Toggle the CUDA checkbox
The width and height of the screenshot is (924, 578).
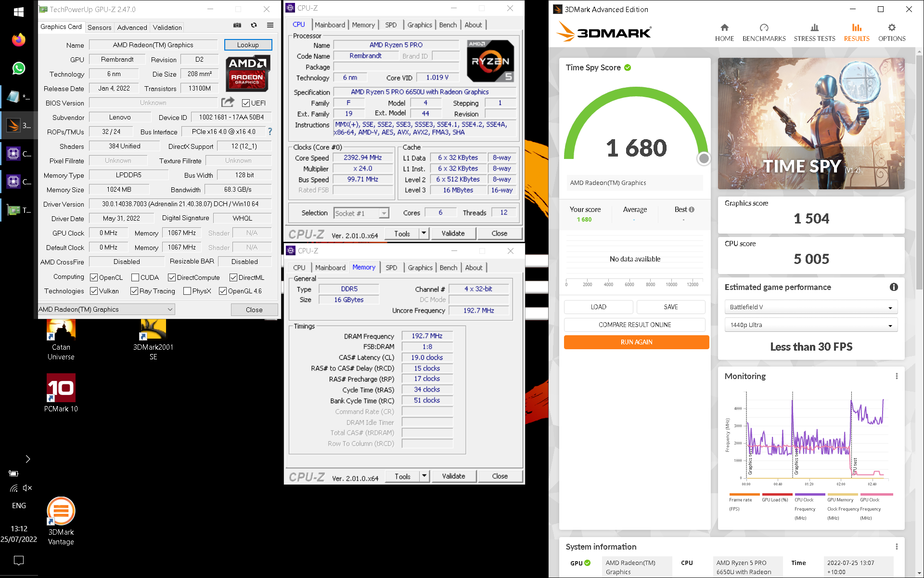coord(135,277)
